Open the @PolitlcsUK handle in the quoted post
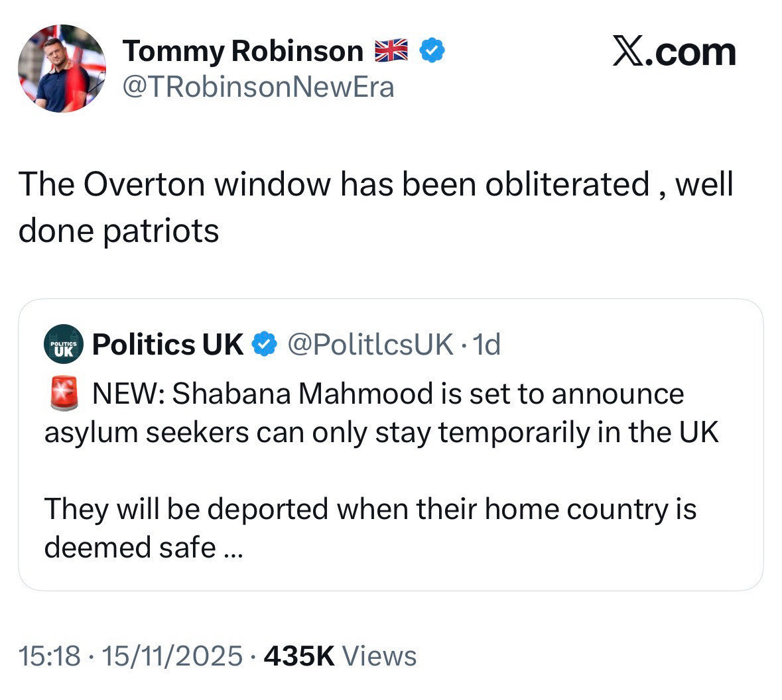 pyautogui.click(x=369, y=344)
